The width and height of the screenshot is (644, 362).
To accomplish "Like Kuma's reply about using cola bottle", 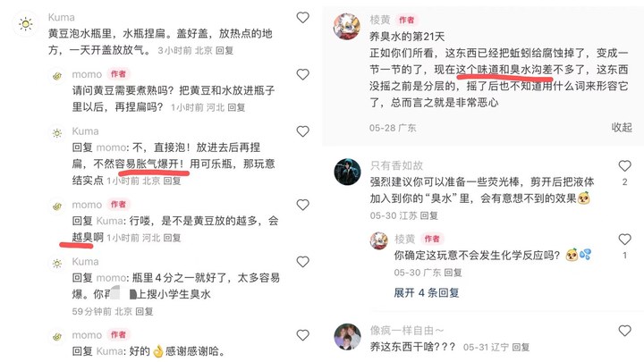I will coord(302,131).
